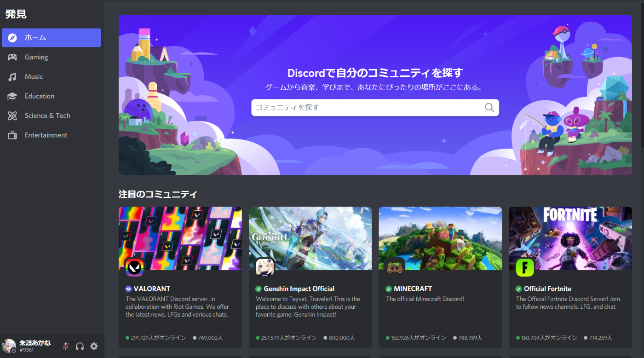
Task: Open the Music category
Action: [x=52, y=77]
